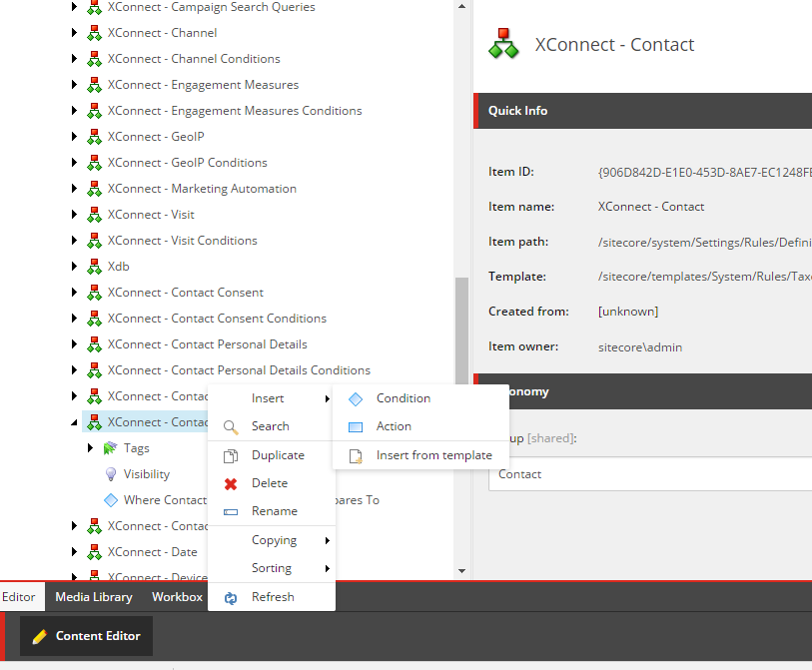The image size is (812, 670).
Task: Click the XConnect - GeoIP item icon
Action: [x=94, y=137]
